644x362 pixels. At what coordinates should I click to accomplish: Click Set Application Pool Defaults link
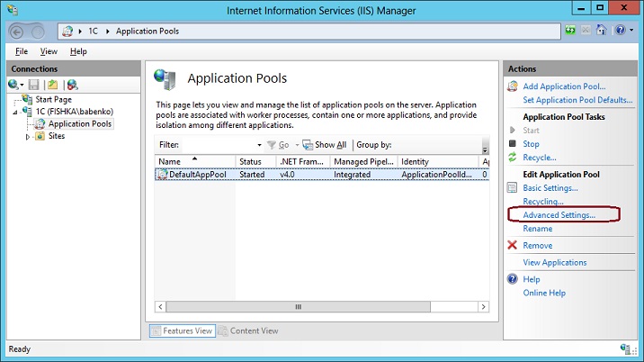coord(577,100)
